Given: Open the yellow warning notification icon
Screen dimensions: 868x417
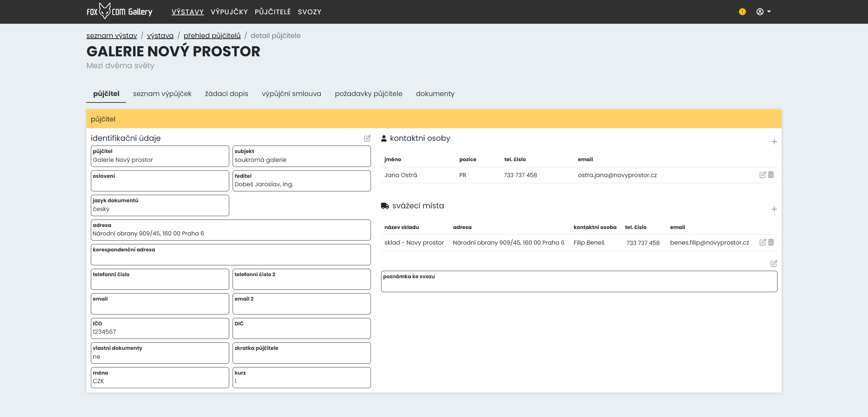Looking at the screenshot, I should coord(742,12).
